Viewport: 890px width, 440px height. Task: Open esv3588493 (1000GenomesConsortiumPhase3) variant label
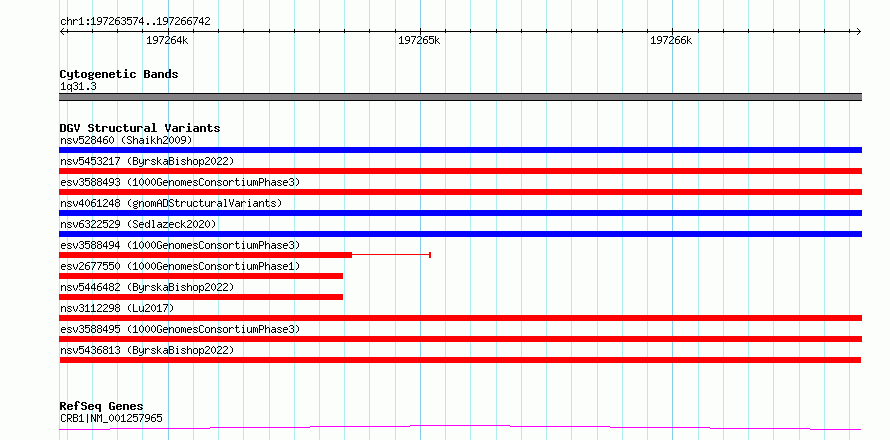point(180,182)
